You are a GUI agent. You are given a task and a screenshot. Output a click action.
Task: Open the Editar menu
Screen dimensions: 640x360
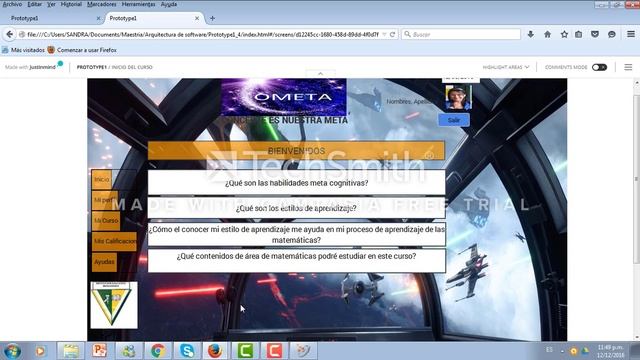point(34,4)
